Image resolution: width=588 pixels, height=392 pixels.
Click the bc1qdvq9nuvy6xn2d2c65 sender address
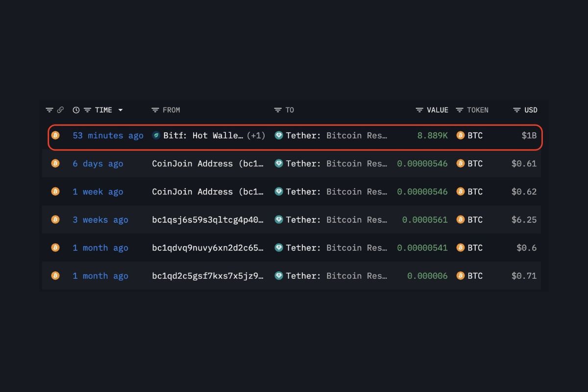point(208,248)
